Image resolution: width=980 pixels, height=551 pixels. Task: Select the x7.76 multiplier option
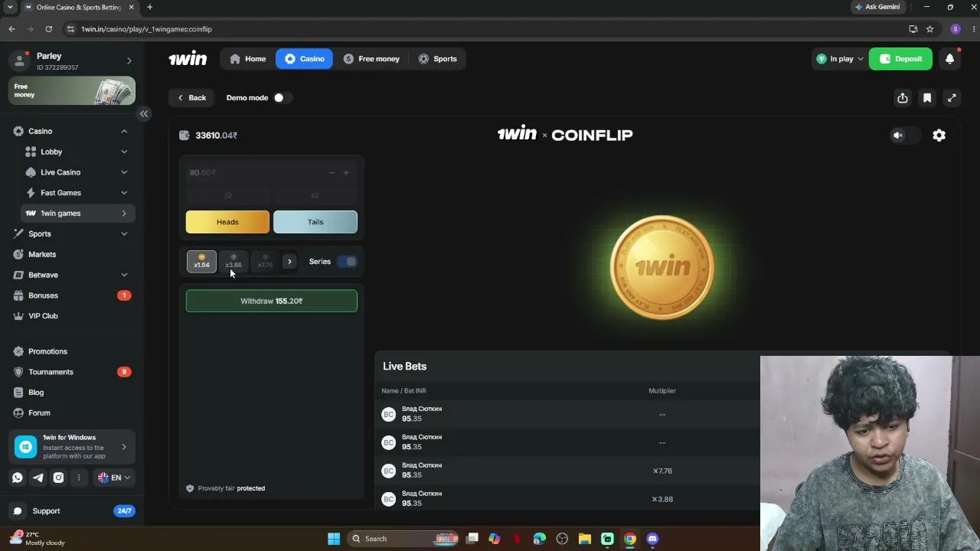pos(265,262)
